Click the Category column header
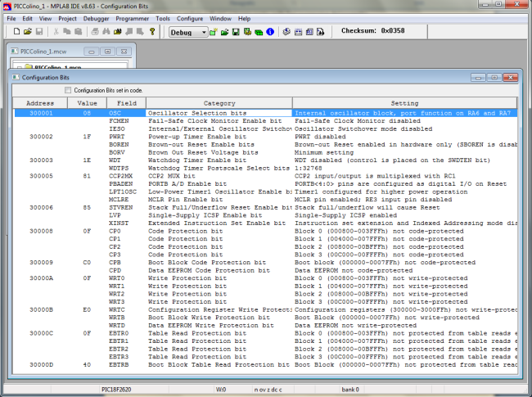532x397 pixels. click(x=219, y=103)
